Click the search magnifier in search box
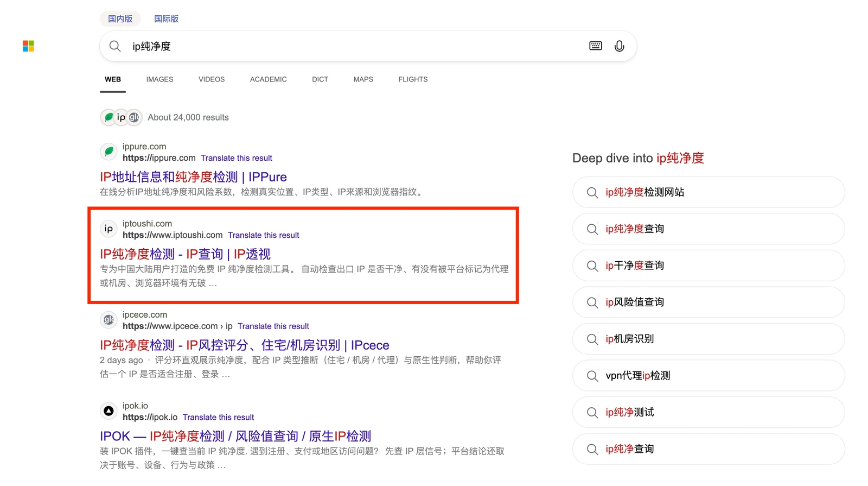868x486 pixels. [115, 46]
